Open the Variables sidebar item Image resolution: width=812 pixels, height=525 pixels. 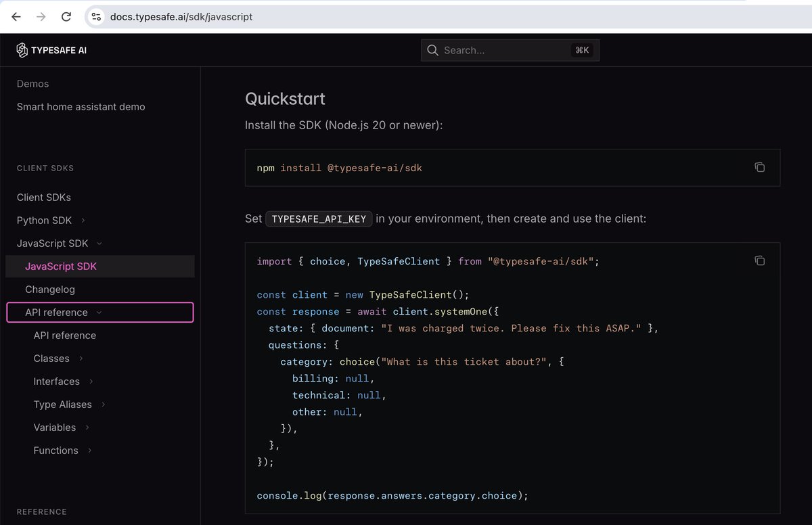pyautogui.click(x=55, y=428)
